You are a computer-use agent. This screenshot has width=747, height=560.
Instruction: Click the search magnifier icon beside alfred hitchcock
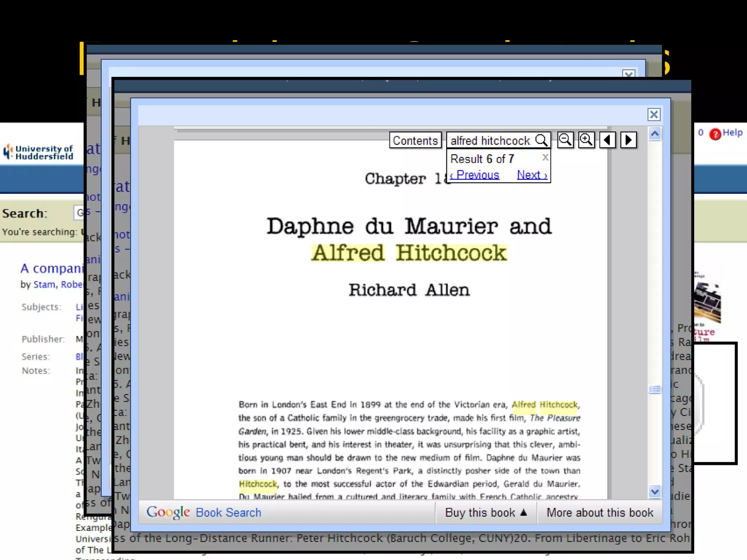click(x=541, y=140)
